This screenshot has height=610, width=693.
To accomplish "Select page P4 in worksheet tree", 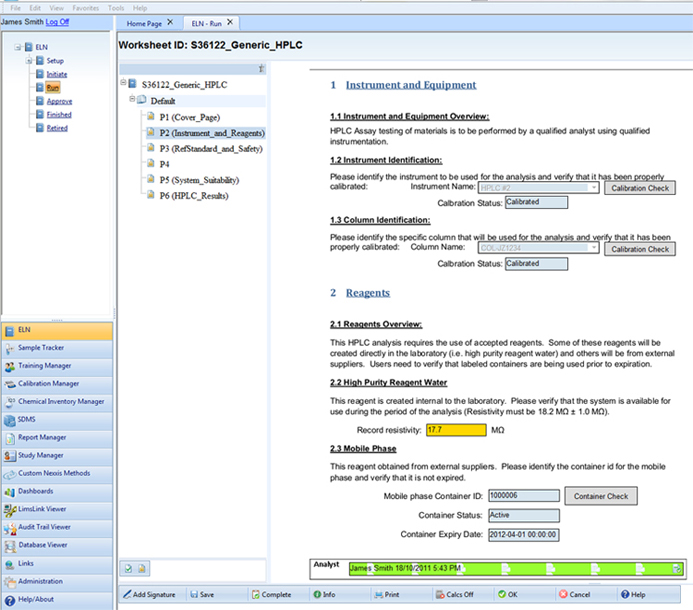I will pyautogui.click(x=164, y=164).
